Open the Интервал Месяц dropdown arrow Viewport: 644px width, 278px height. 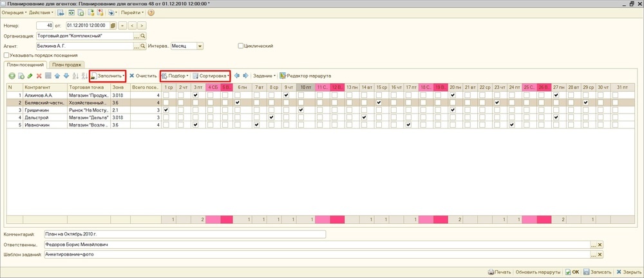pyautogui.click(x=200, y=46)
